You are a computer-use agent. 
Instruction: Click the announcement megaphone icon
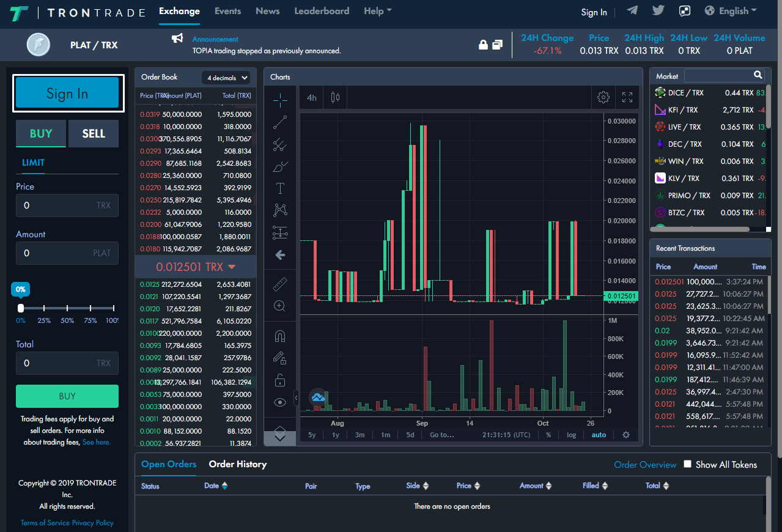[177, 39]
